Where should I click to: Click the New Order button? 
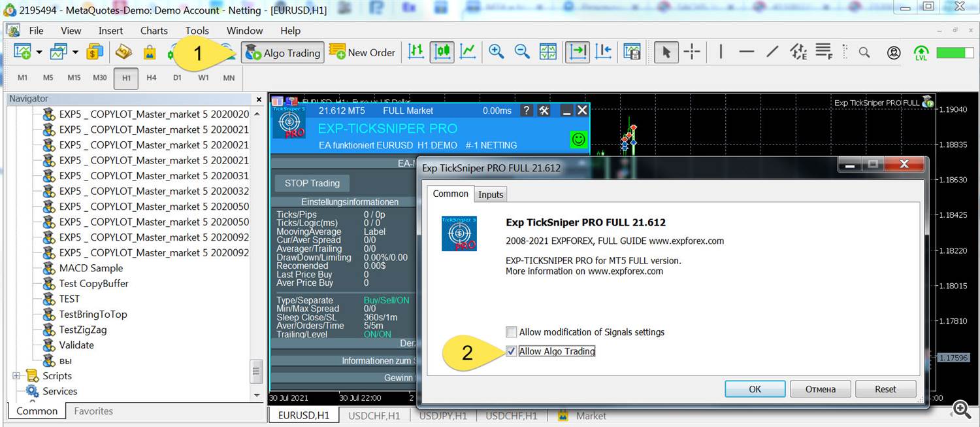362,53
